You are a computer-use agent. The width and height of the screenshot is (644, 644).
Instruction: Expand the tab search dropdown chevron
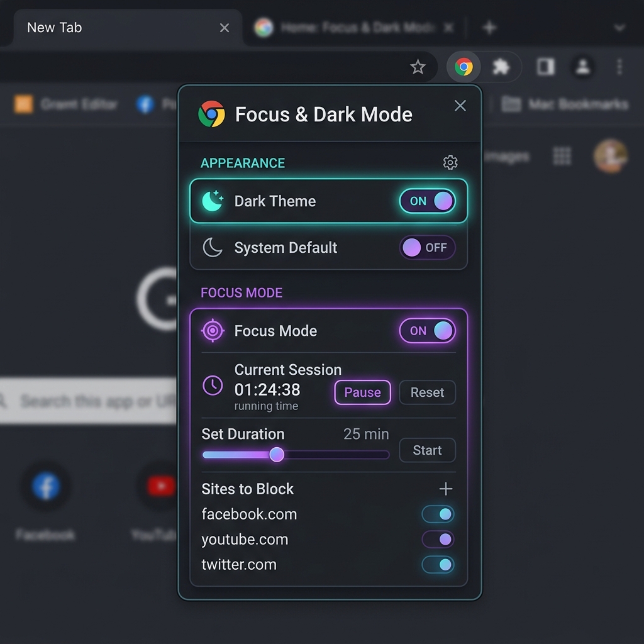(x=619, y=28)
